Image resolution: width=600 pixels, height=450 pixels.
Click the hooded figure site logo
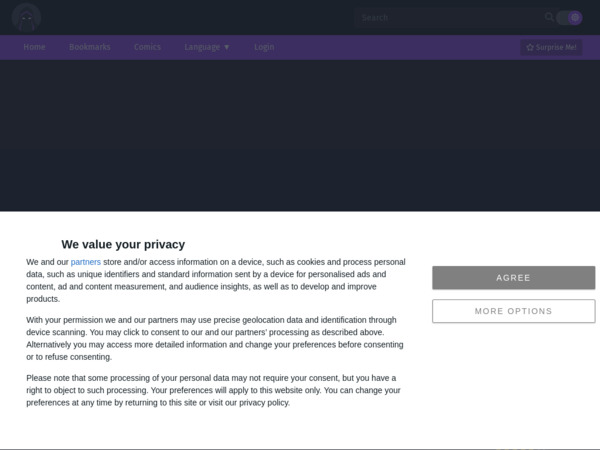pyautogui.click(x=26, y=17)
